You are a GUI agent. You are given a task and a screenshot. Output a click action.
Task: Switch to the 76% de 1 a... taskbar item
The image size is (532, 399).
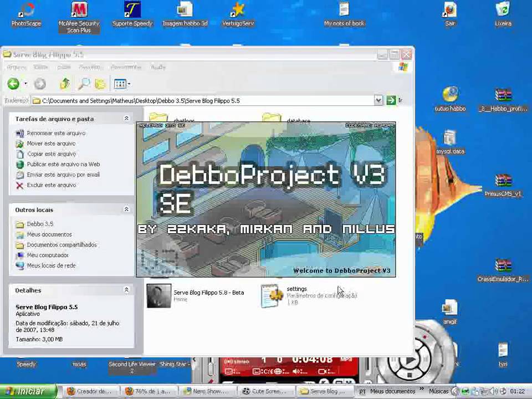click(x=149, y=391)
